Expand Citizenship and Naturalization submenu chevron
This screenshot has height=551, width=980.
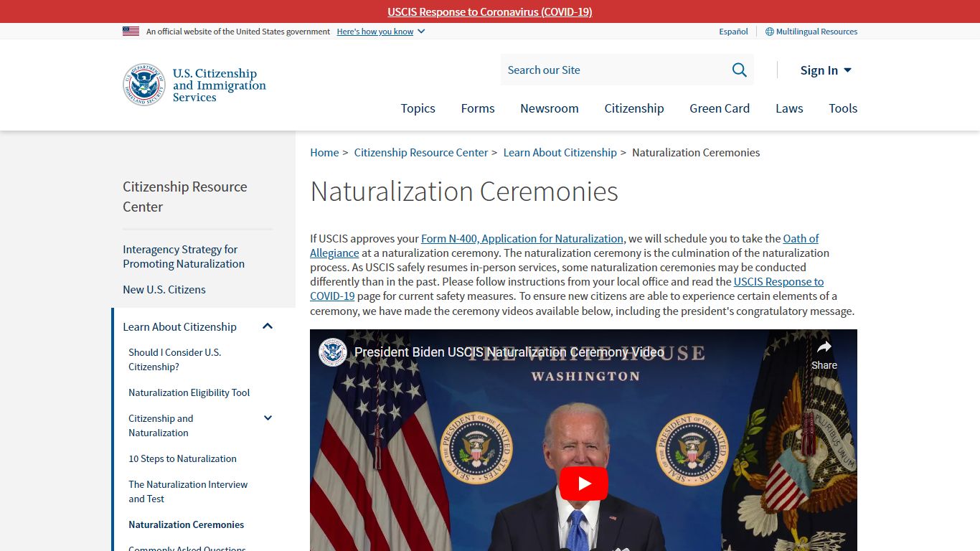tap(268, 418)
